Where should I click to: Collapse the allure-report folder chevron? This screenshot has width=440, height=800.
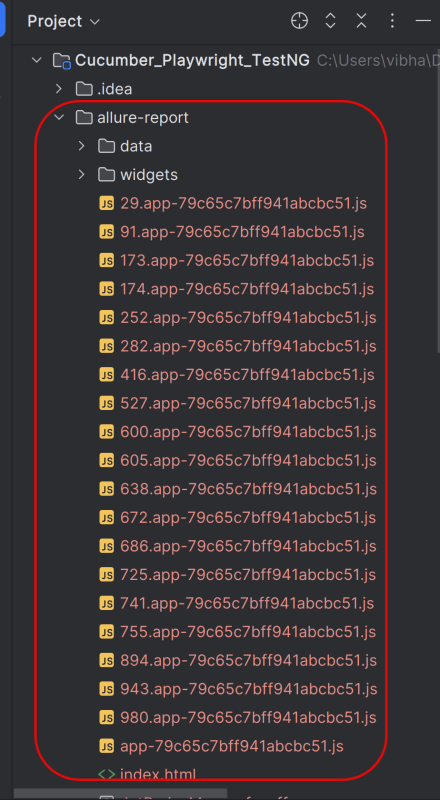pos(59,118)
